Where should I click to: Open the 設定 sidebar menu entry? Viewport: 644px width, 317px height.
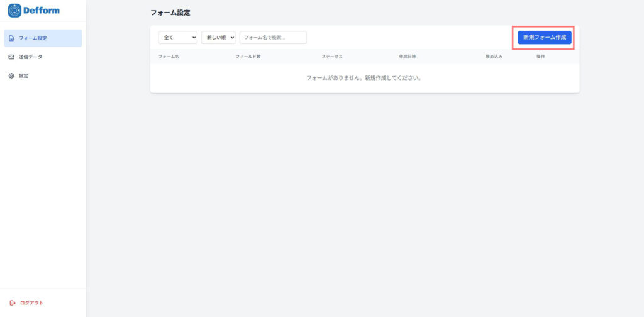pyautogui.click(x=23, y=76)
